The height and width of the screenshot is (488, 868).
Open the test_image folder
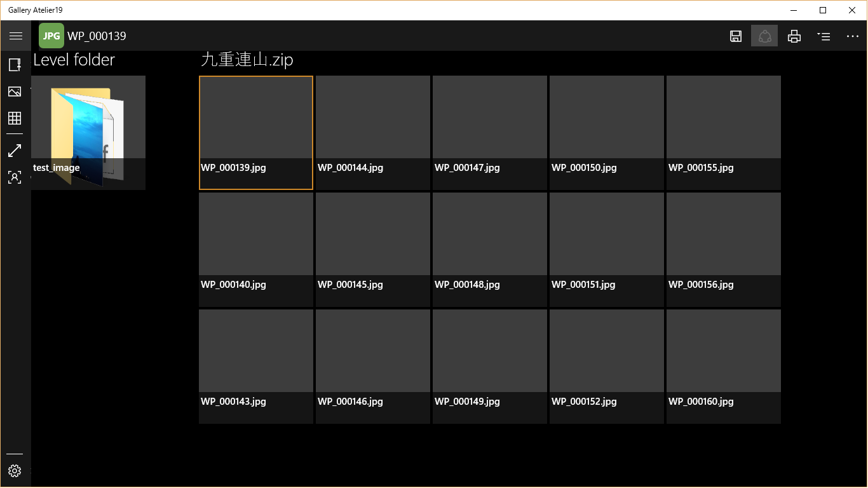[88, 132]
